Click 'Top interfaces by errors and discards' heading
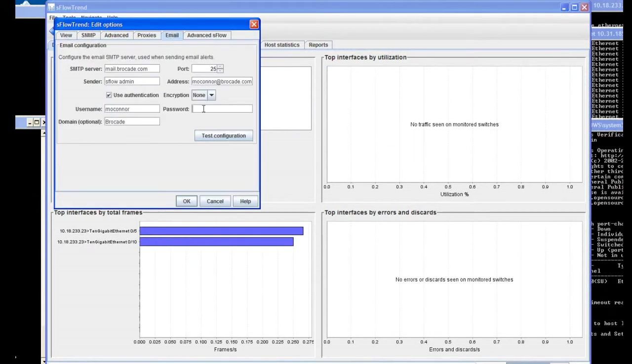 point(380,213)
